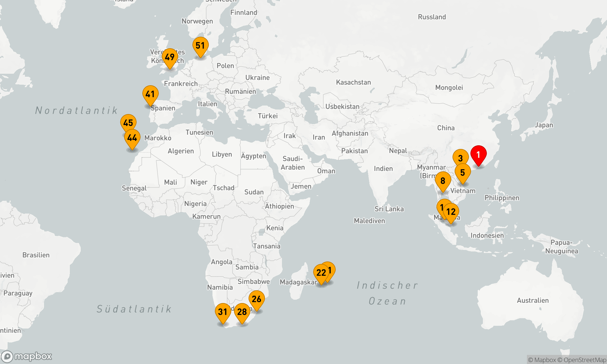
Task: Select map marker number 51
Action: point(200,46)
